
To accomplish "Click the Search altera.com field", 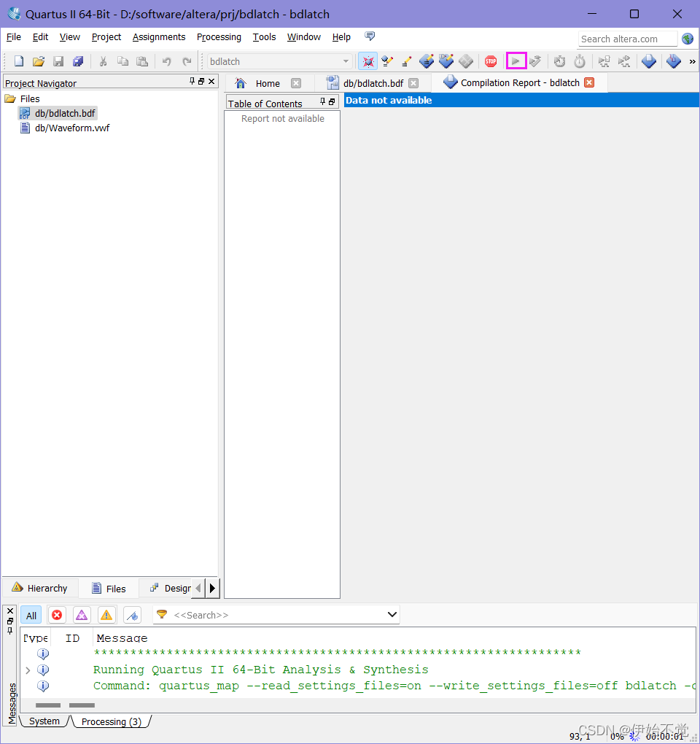I will click(627, 39).
